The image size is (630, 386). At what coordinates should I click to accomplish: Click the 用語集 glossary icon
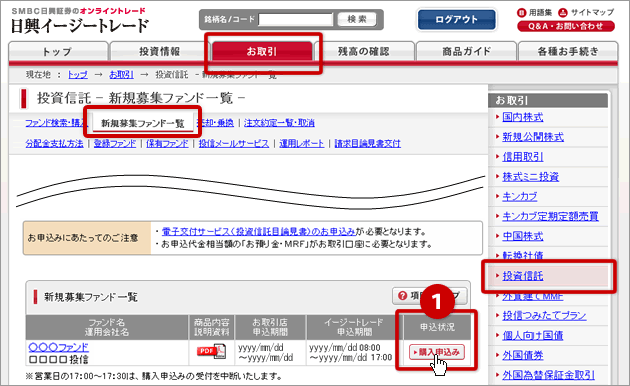click(521, 12)
